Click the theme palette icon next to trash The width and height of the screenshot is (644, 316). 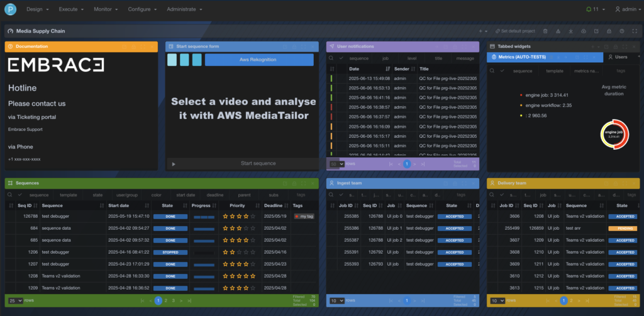[558, 31]
